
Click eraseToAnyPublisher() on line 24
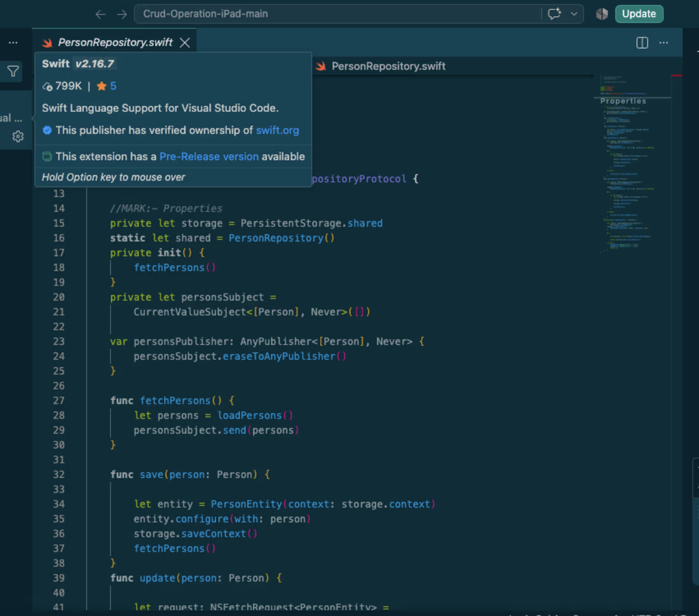pyautogui.click(x=284, y=356)
